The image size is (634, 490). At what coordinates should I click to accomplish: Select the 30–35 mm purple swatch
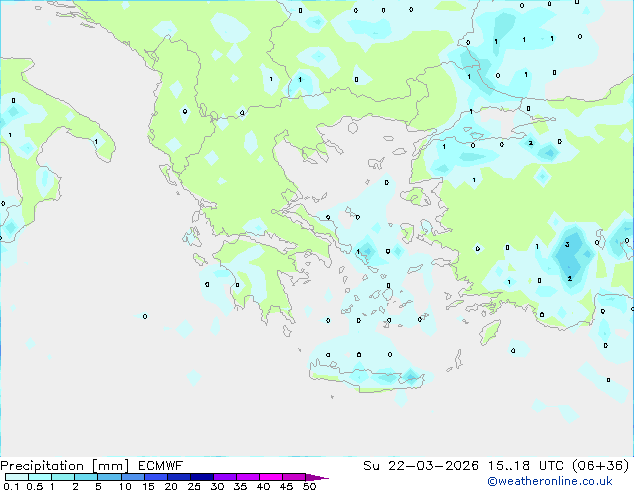point(224,477)
